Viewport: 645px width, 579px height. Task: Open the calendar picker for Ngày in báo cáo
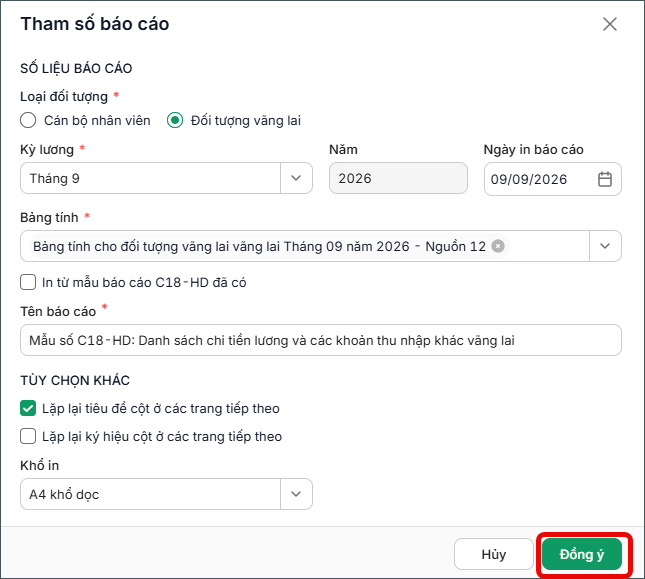(605, 179)
